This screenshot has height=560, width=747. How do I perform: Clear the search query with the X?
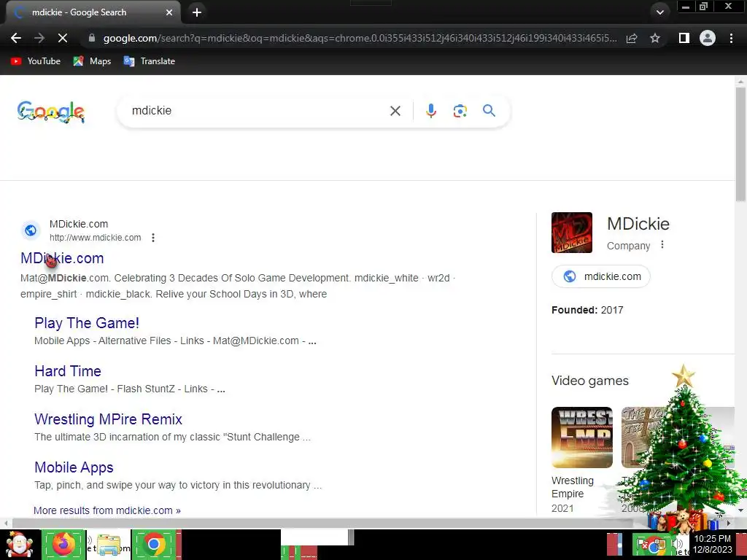[x=395, y=111]
